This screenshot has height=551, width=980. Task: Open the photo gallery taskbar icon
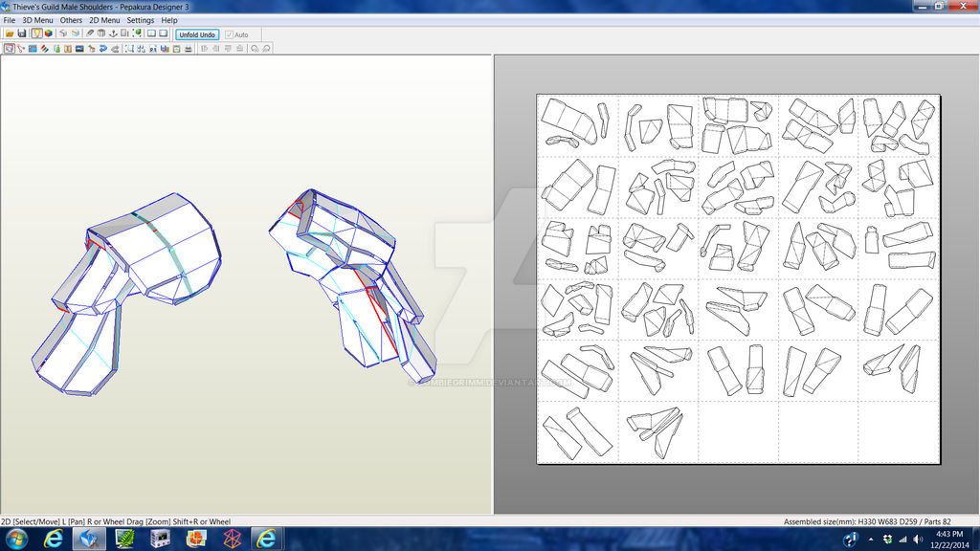[x=195, y=539]
